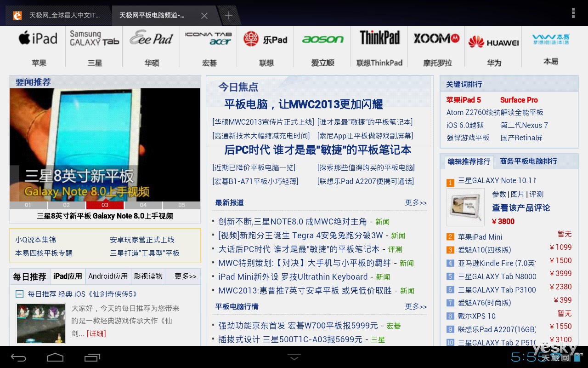
Task: Open the browser overflow menu dots
Action: pyautogui.click(x=573, y=13)
